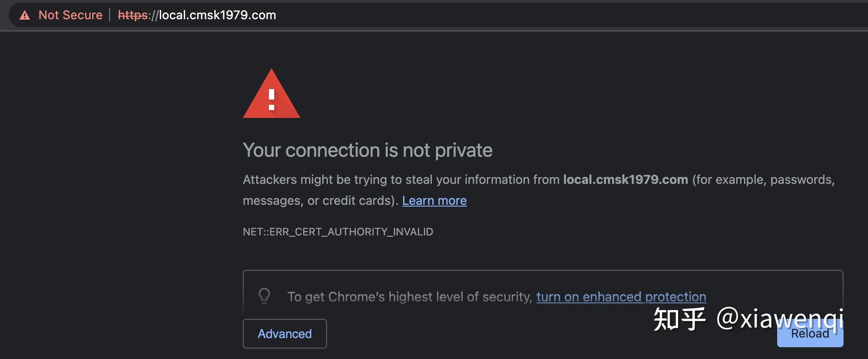Expand advanced options for bypassing the warning
The height and width of the screenshot is (359, 868).
click(x=284, y=333)
